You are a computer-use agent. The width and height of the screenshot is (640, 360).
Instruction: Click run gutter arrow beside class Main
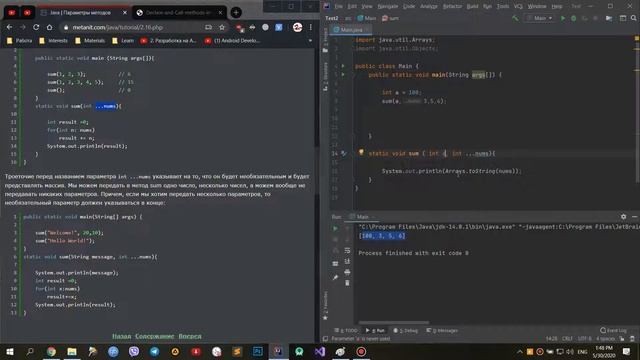[x=343, y=66]
